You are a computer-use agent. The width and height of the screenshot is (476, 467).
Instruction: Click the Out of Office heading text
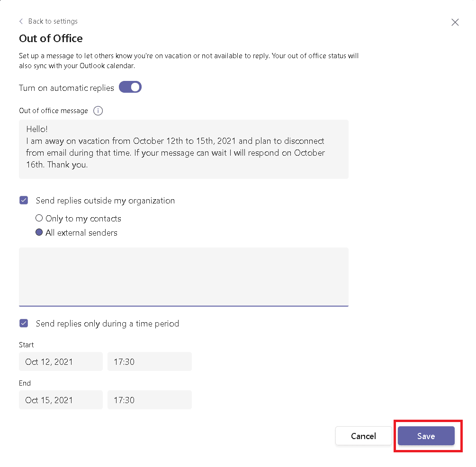tap(51, 38)
